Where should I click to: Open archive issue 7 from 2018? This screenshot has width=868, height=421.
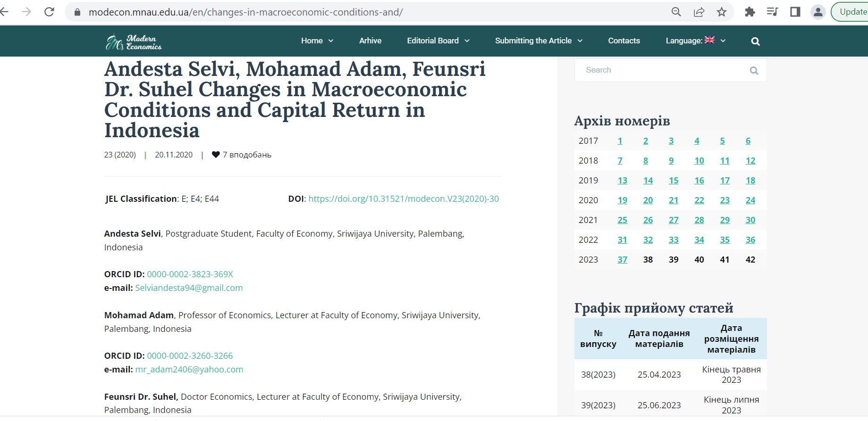pos(620,161)
